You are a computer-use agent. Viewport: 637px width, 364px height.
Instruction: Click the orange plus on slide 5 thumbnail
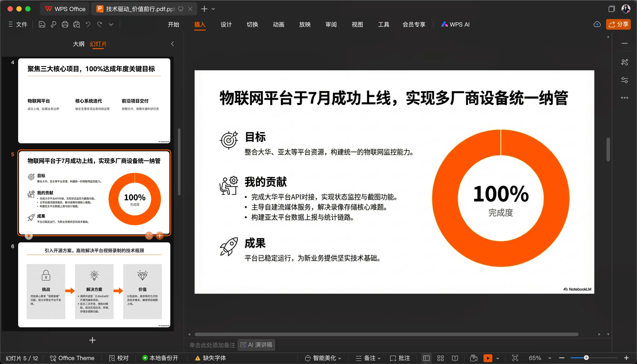[160, 236]
